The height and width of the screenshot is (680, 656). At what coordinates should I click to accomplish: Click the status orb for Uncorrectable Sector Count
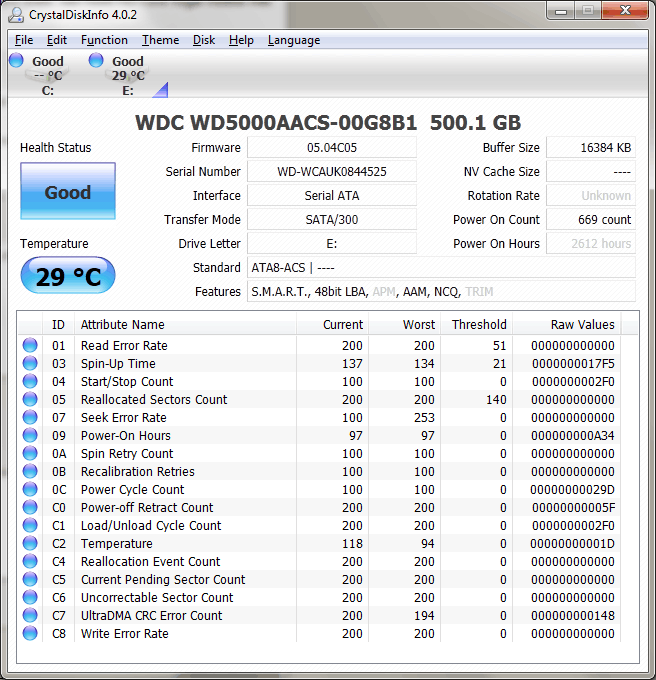(30, 597)
